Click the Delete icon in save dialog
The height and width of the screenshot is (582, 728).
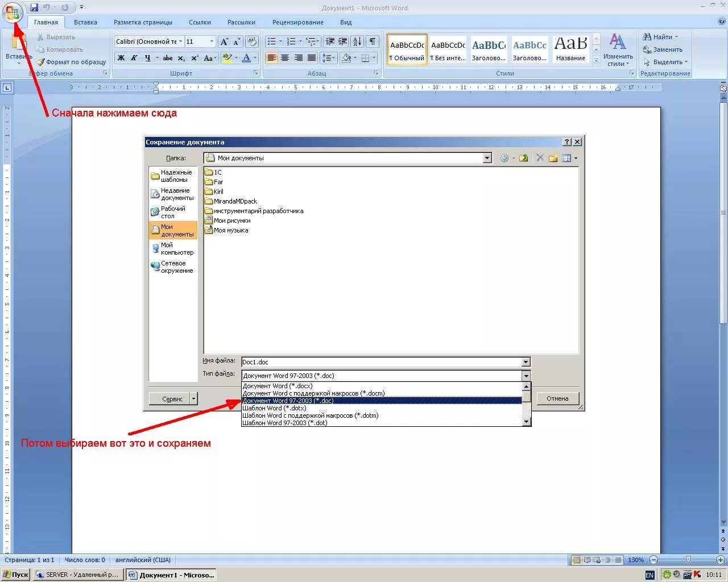540,158
